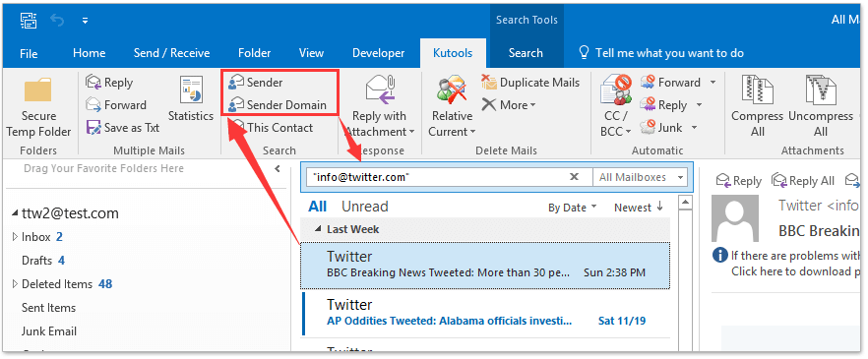Collapse the ttw2@test.com account
Viewport: 868px width, 359px height.
point(15,214)
